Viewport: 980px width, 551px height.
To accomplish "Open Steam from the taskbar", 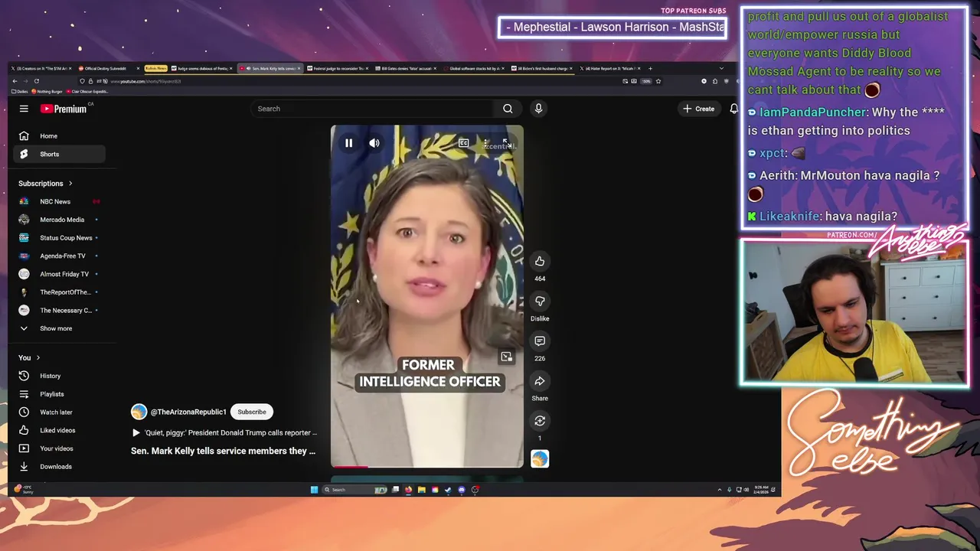I will [448, 490].
